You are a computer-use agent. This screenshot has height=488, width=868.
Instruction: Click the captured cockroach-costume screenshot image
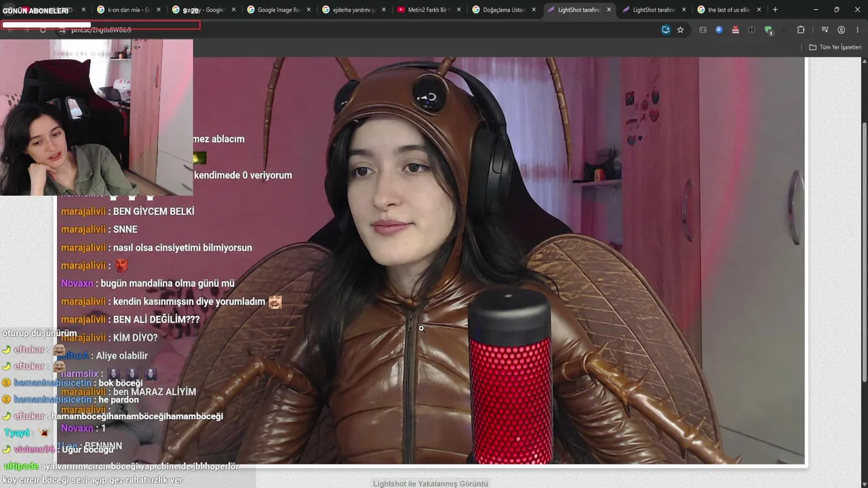pyautogui.click(x=431, y=261)
